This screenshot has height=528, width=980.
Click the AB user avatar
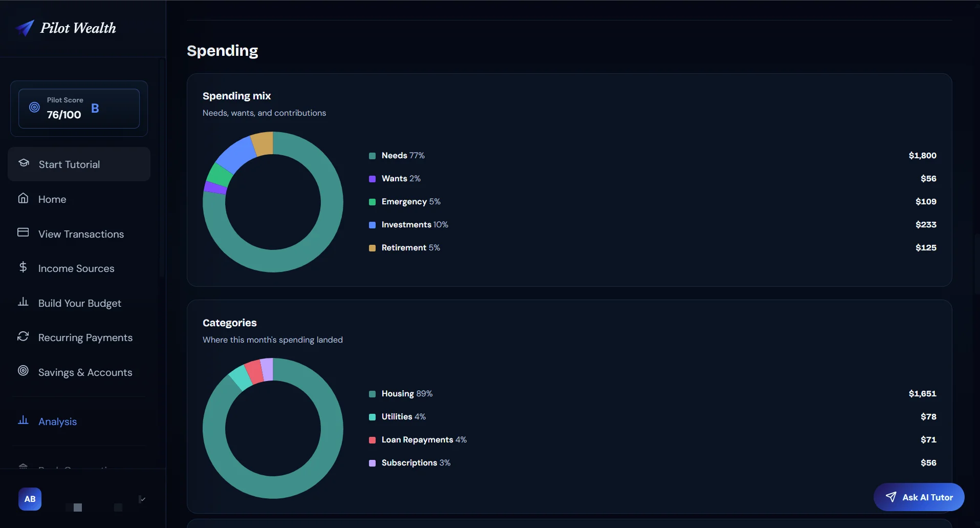tap(30, 499)
